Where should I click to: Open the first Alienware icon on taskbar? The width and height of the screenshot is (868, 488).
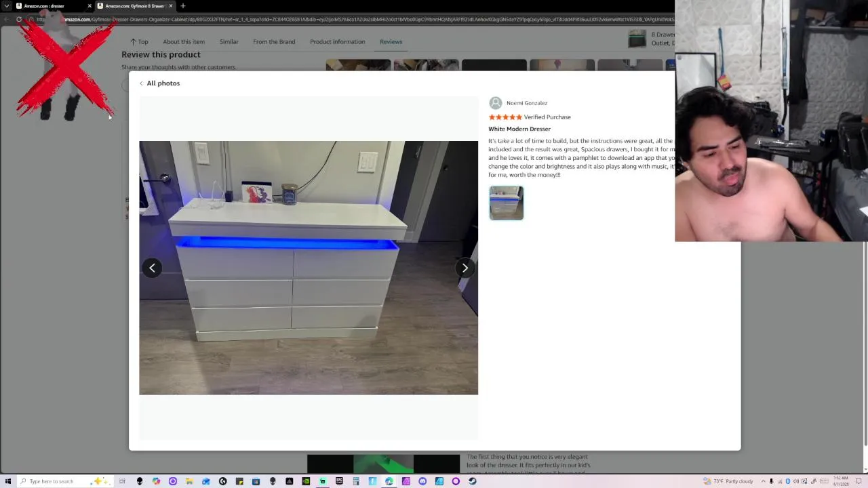point(140,481)
